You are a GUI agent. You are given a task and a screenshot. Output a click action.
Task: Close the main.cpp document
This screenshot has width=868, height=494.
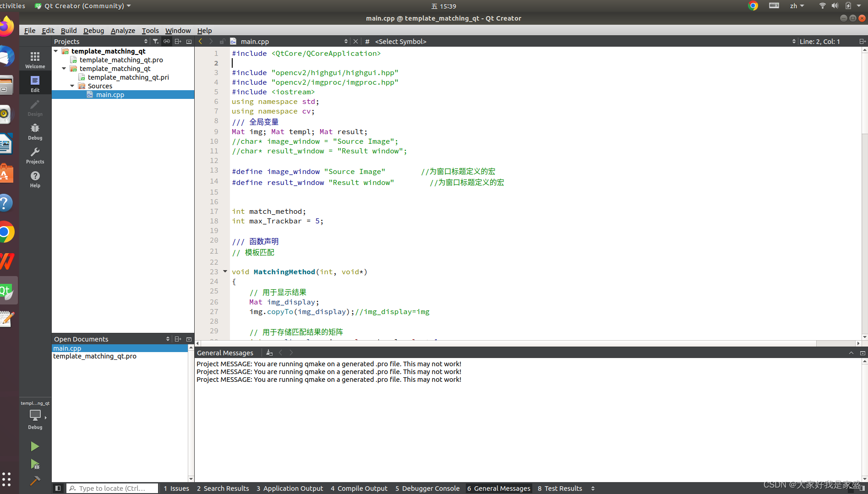pyautogui.click(x=355, y=41)
